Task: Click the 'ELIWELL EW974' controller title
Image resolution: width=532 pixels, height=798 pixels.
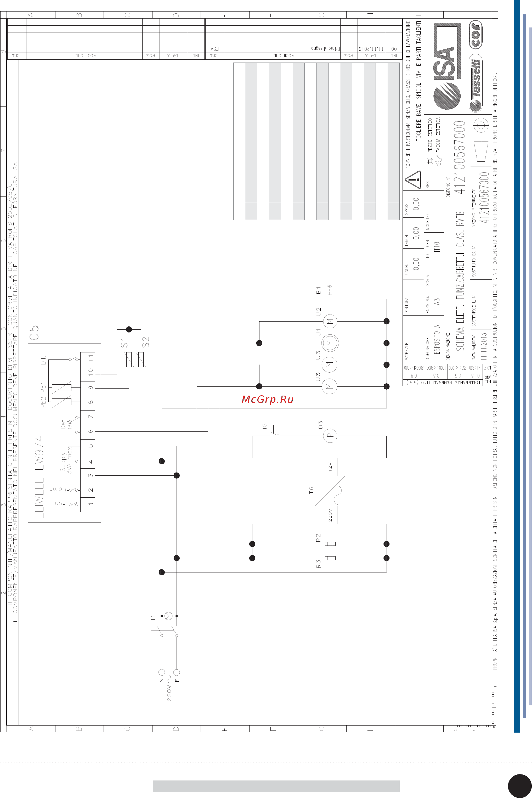Action: pos(39,477)
